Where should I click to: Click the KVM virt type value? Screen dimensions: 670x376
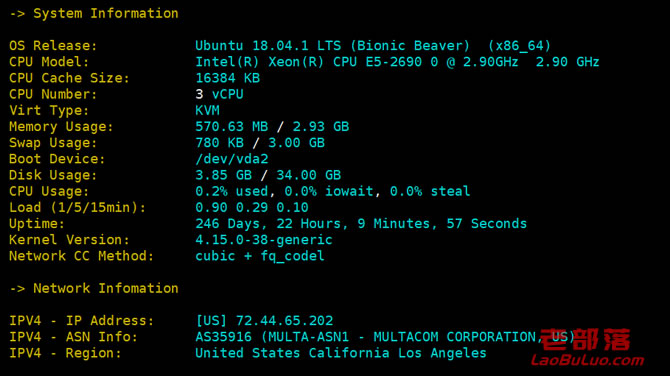(207, 111)
